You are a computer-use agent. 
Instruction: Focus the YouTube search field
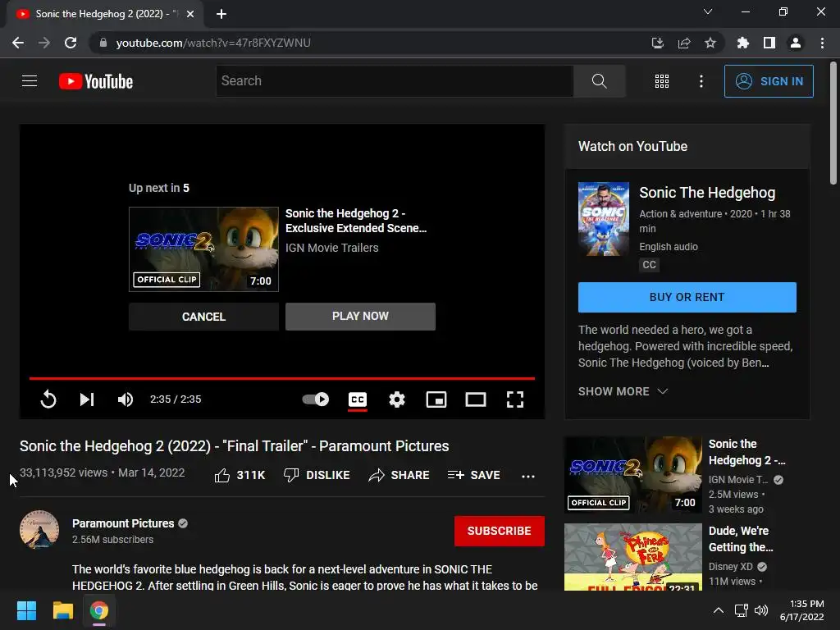[395, 81]
